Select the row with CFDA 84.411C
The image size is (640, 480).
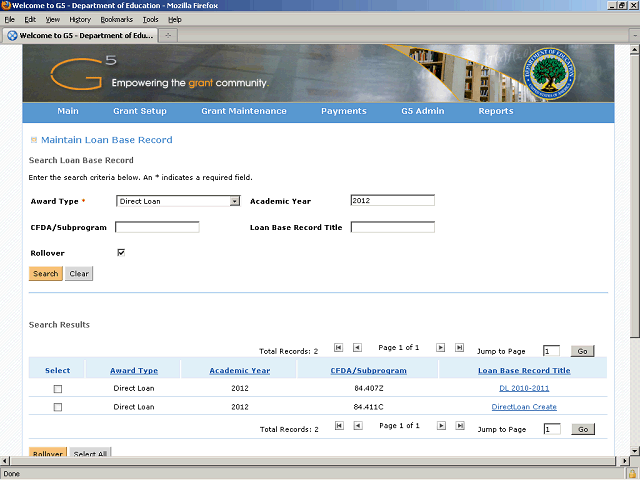coord(58,407)
